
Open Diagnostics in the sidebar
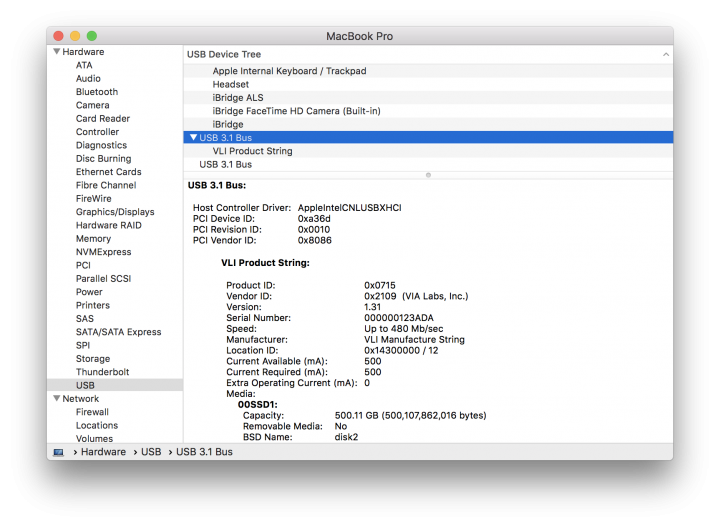[x=101, y=145]
